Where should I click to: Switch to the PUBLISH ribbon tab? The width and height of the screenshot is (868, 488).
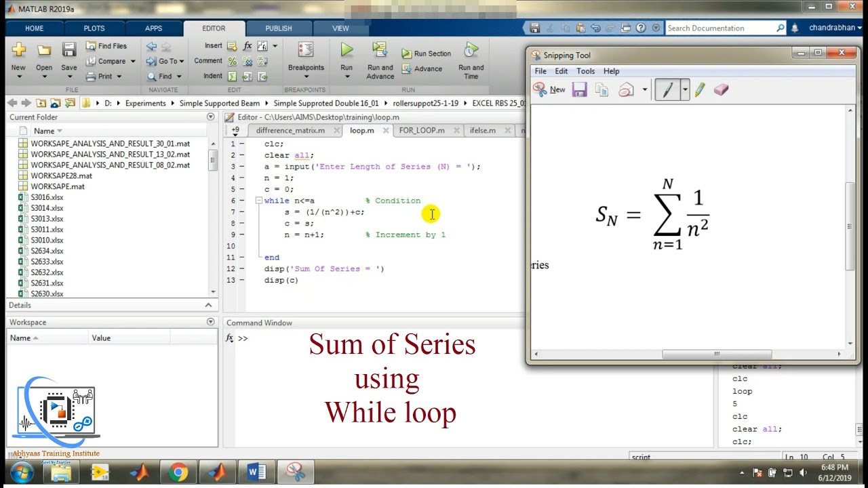click(x=279, y=28)
